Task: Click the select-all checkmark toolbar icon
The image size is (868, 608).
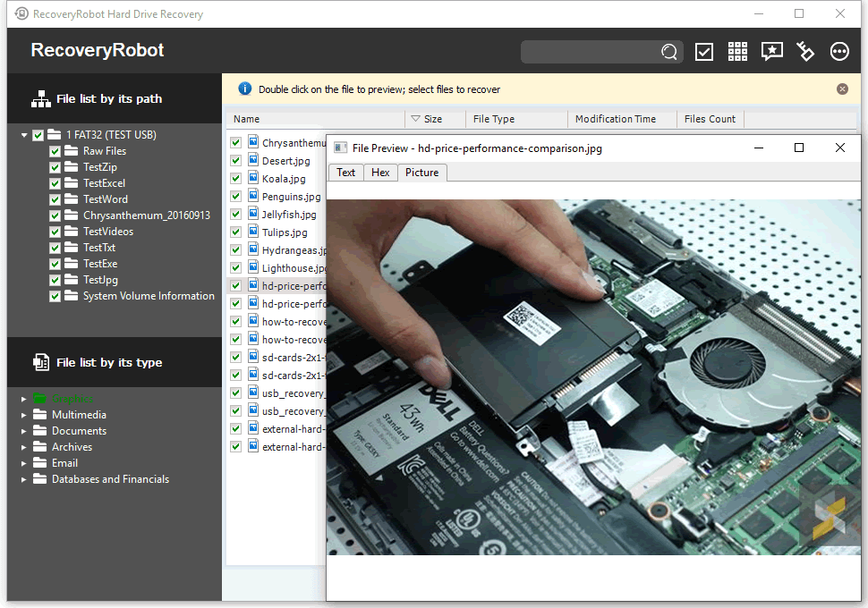Action: coord(704,52)
